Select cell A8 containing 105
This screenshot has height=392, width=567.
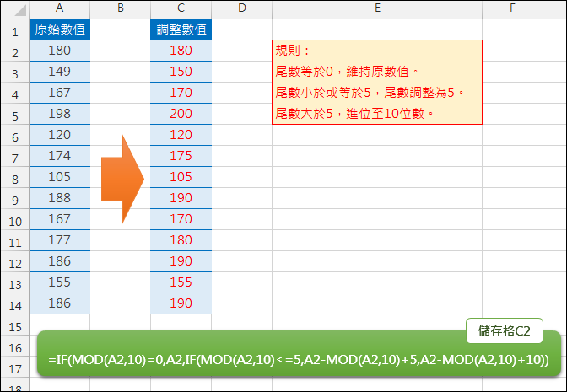pos(60,177)
